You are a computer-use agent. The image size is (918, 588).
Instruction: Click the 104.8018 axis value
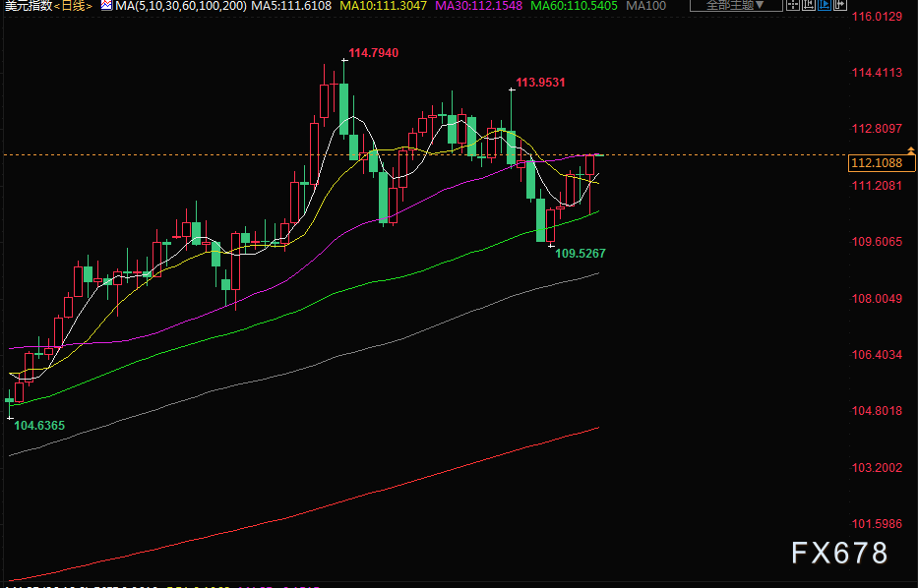point(877,411)
